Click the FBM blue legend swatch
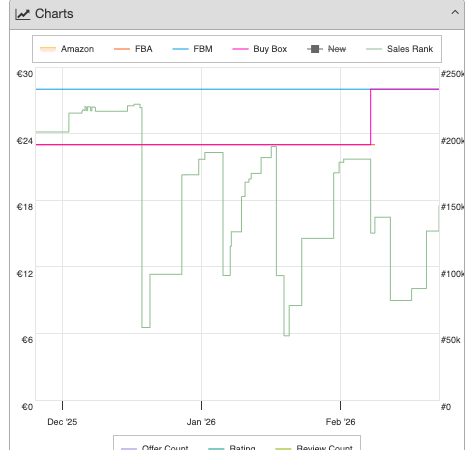The width and height of the screenshot is (474, 450). [x=180, y=49]
